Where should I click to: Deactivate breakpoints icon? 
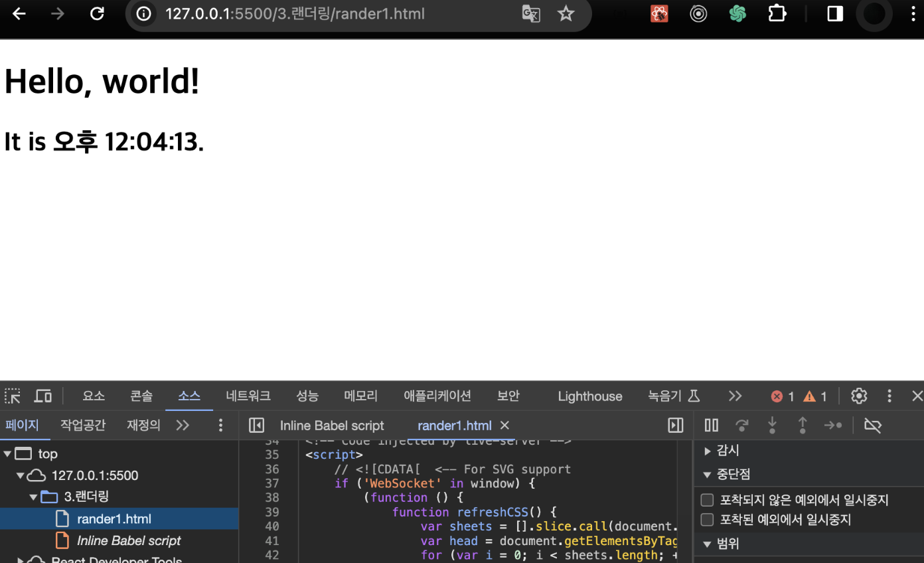click(x=873, y=425)
